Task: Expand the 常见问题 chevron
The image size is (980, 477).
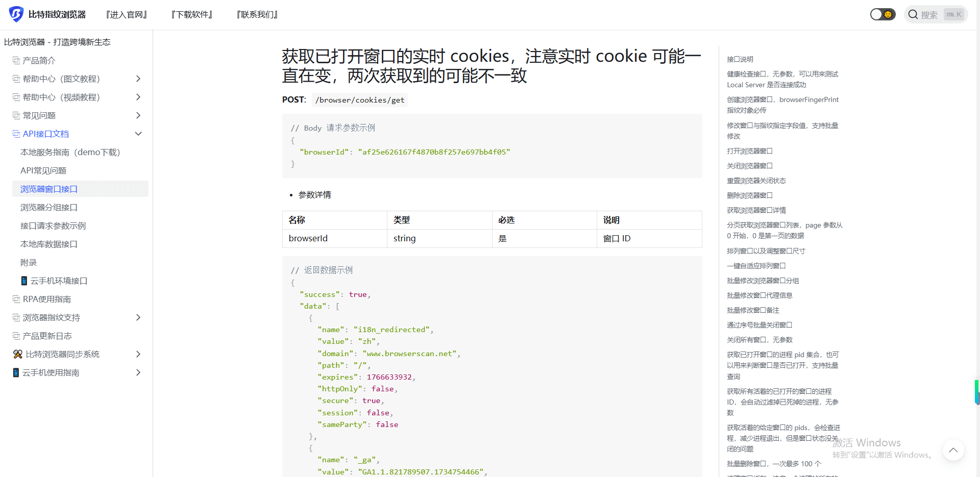Action: (x=138, y=115)
